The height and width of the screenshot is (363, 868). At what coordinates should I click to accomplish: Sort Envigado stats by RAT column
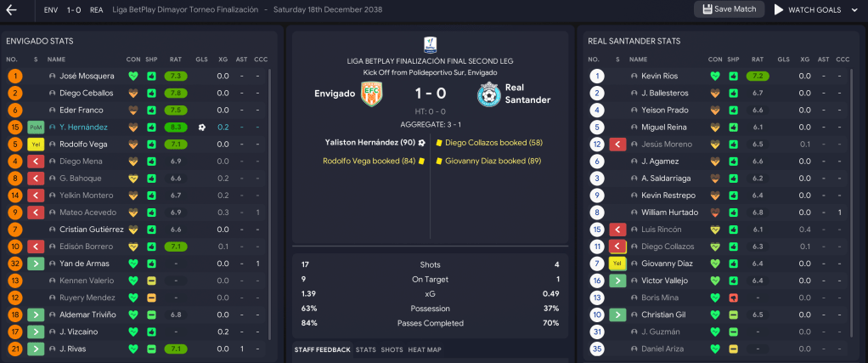(x=176, y=59)
